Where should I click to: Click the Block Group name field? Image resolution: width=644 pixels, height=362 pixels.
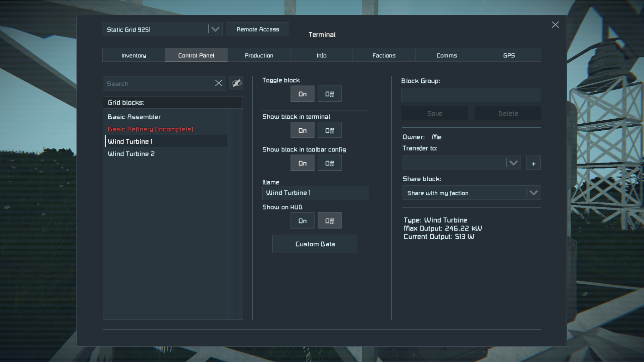pyautogui.click(x=471, y=95)
